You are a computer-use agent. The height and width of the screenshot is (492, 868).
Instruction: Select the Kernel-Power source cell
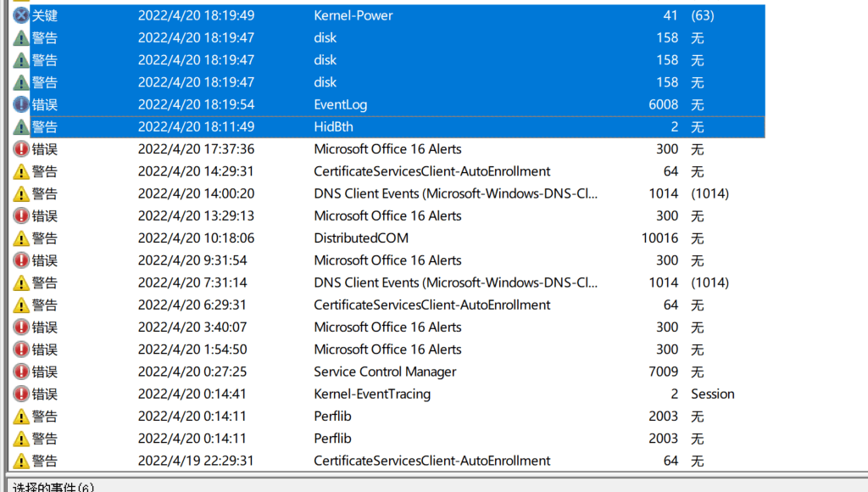point(353,15)
